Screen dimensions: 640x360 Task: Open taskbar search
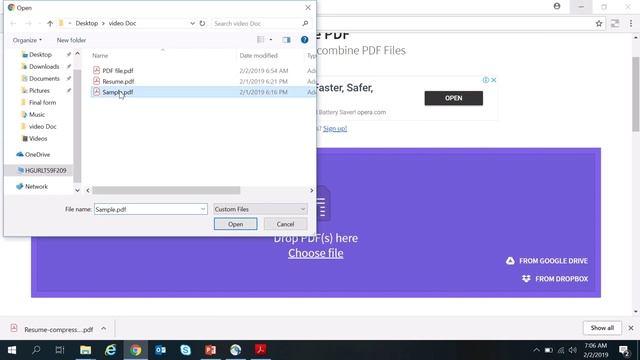36,350
